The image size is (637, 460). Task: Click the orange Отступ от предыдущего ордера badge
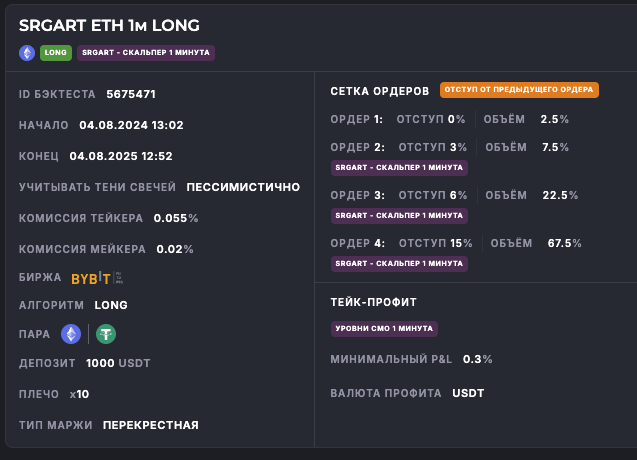click(519, 90)
